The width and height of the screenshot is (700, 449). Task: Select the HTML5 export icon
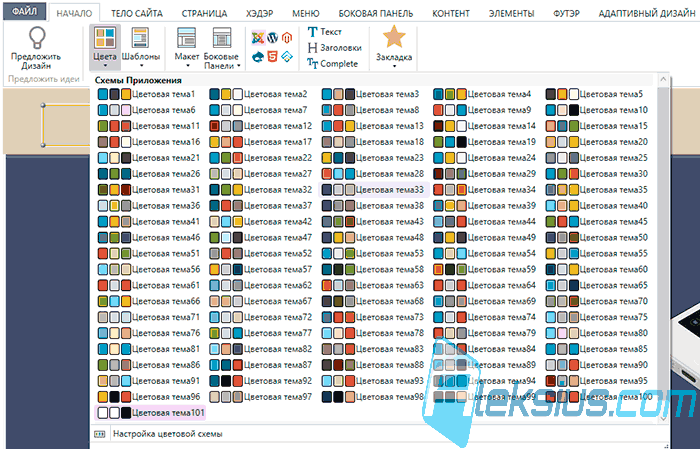tap(272, 57)
